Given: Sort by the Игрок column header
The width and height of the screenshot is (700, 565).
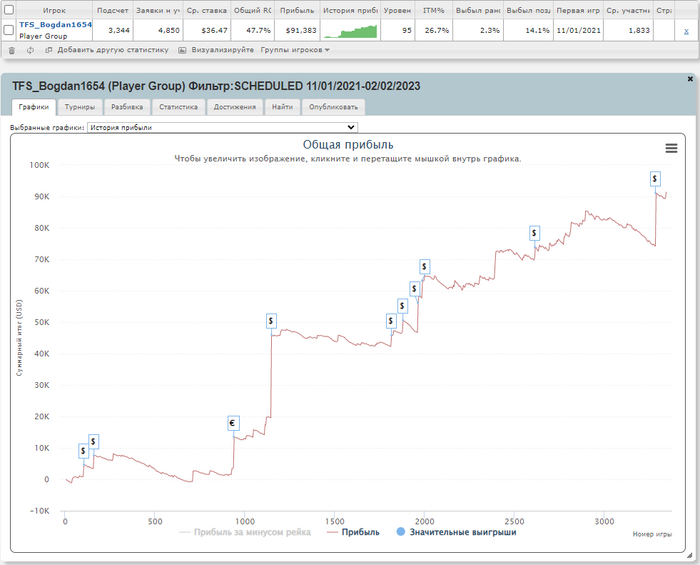Looking at the screenshot, I should [x=54, y=10].
